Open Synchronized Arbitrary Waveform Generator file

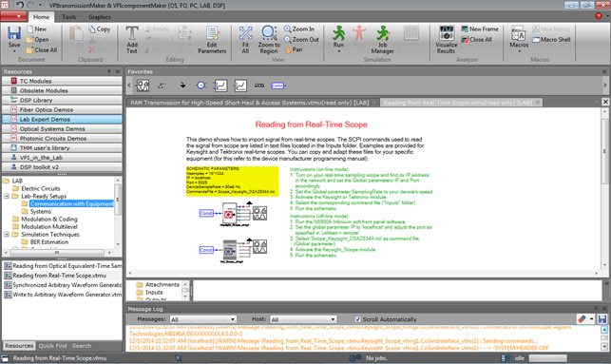(63, 285)
